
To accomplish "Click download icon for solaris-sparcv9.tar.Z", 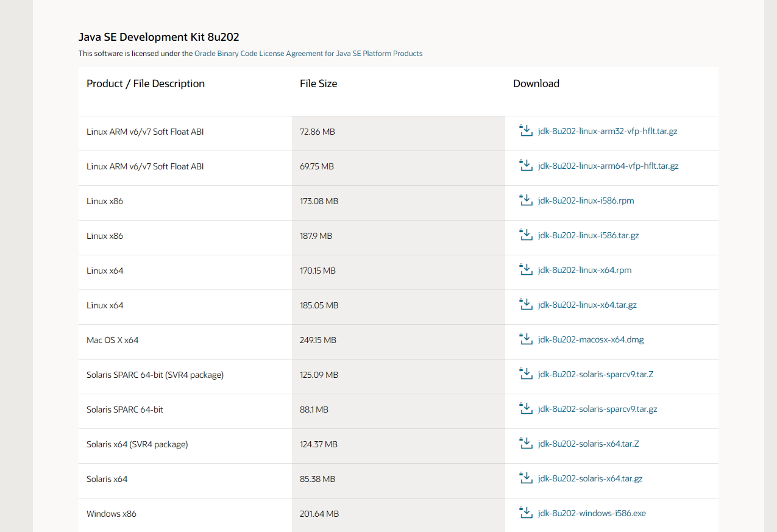I will tap(525, 374).
